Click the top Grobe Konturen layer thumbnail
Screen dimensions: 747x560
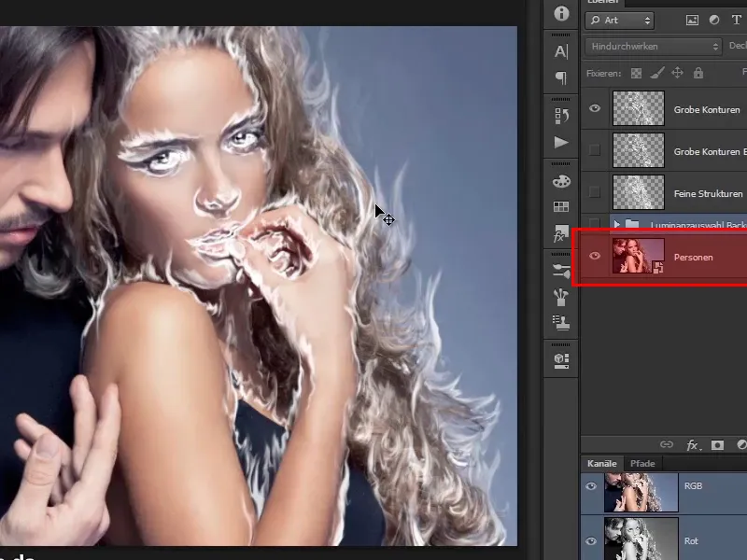point(638,108)
